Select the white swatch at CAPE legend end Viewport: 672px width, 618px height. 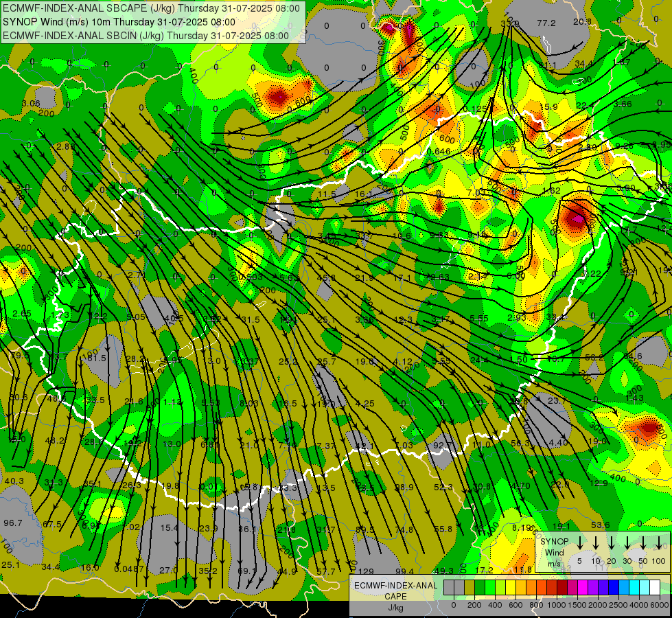(655, 587)
